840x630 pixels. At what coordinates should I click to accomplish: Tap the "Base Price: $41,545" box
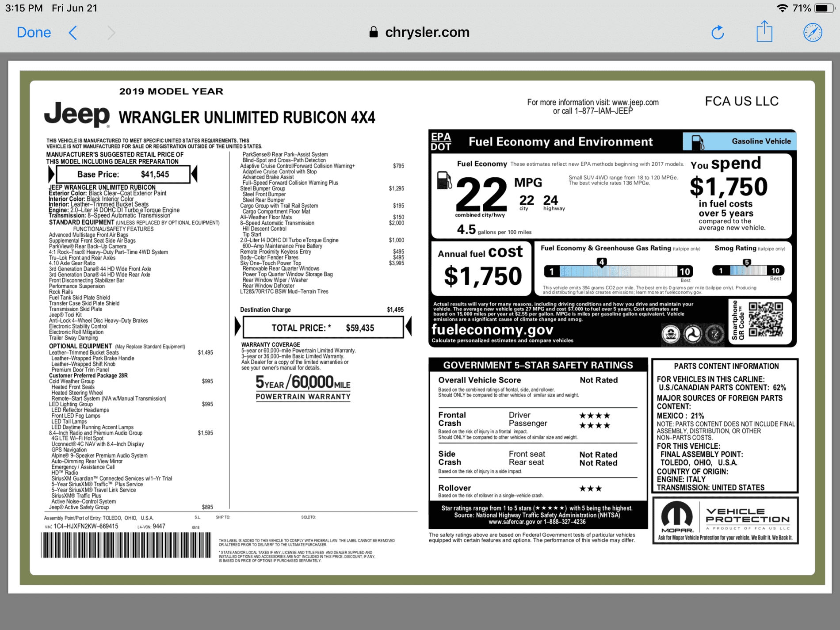click(123, 174)
